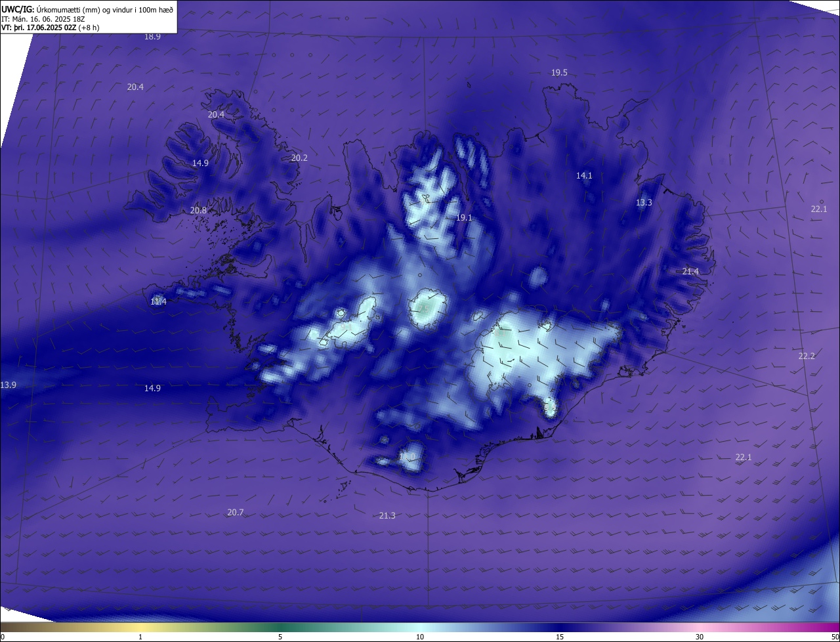The height and width of the screenshot is (642, 840).
Task: Click the 5 tick on the color scale
Action: pos(280,637)
